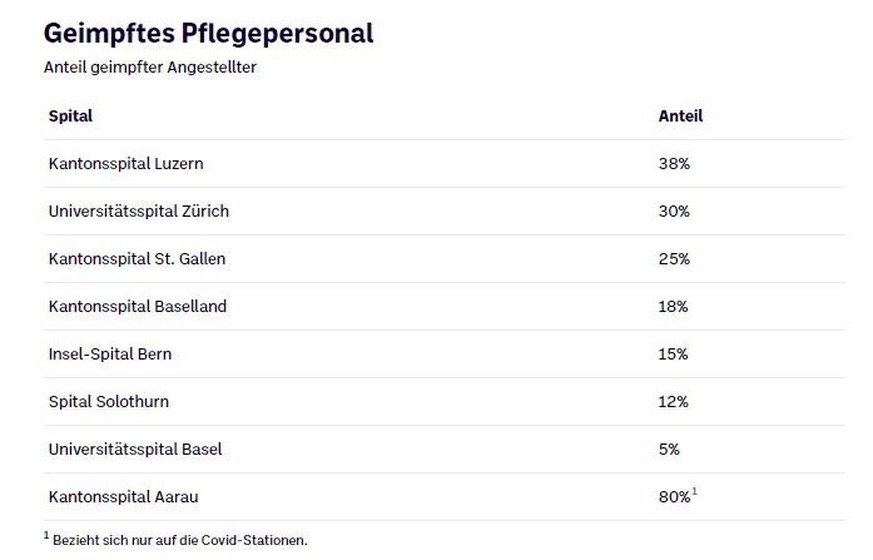Click the Spital column header

click(x=70, y=116)
